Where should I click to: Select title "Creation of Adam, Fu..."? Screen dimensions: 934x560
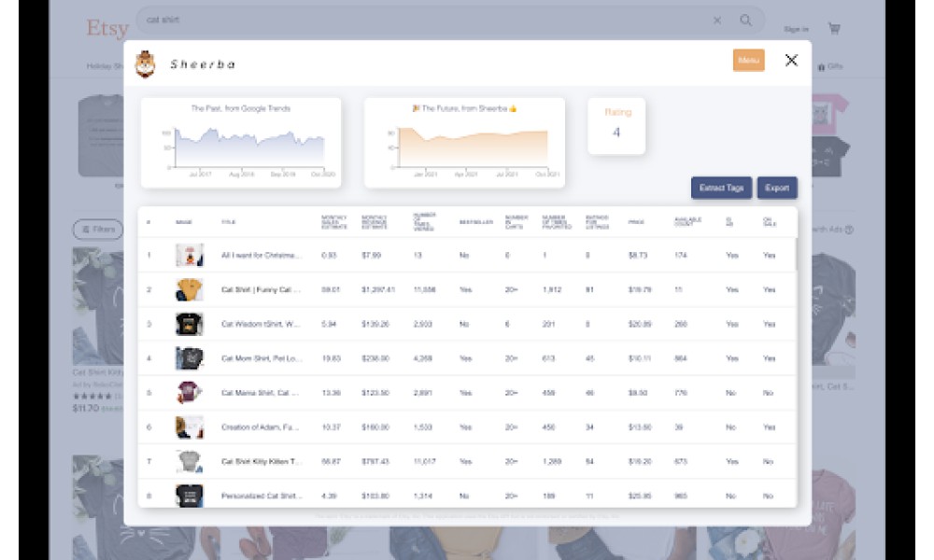pyautogui.click(x=260, y=427)
